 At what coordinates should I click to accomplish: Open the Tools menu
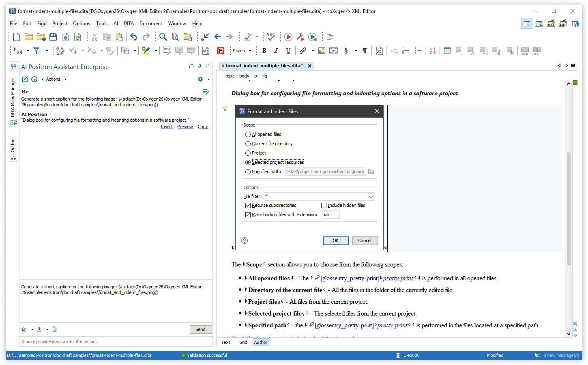click(x=102, y=24)
